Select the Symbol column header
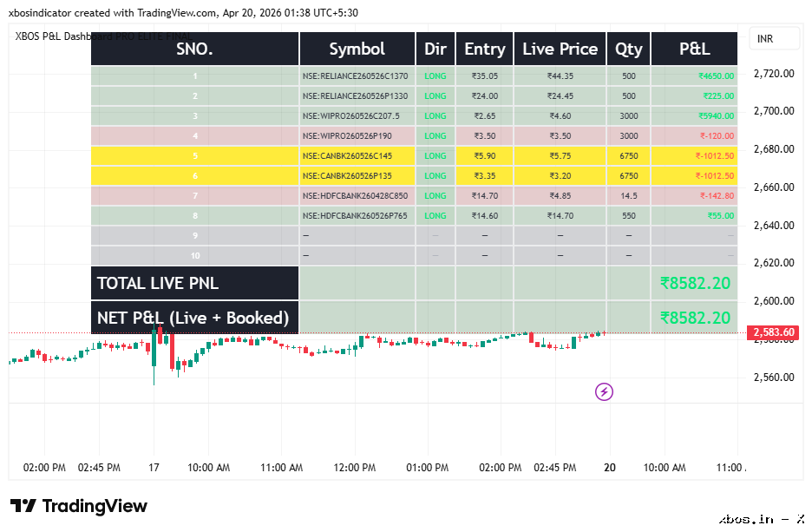 (357, 49)
